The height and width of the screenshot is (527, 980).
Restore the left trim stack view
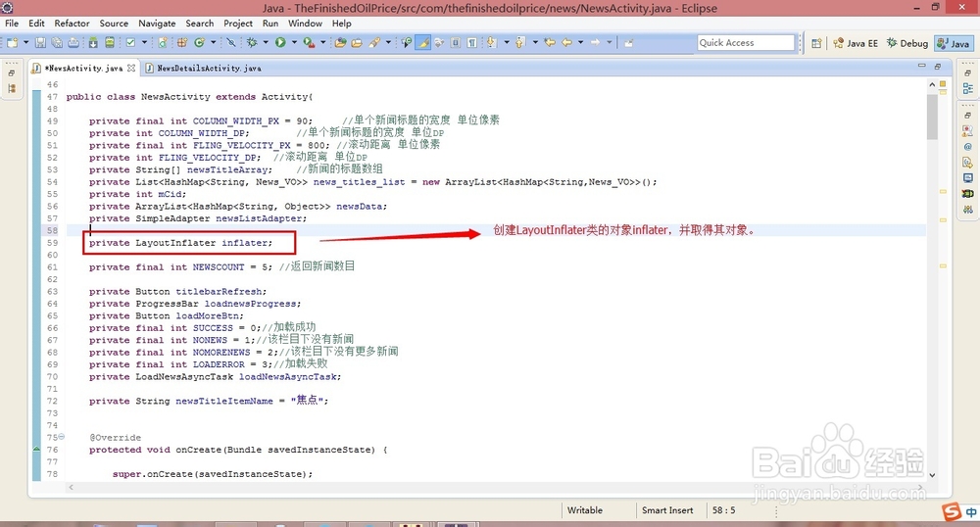11,73
